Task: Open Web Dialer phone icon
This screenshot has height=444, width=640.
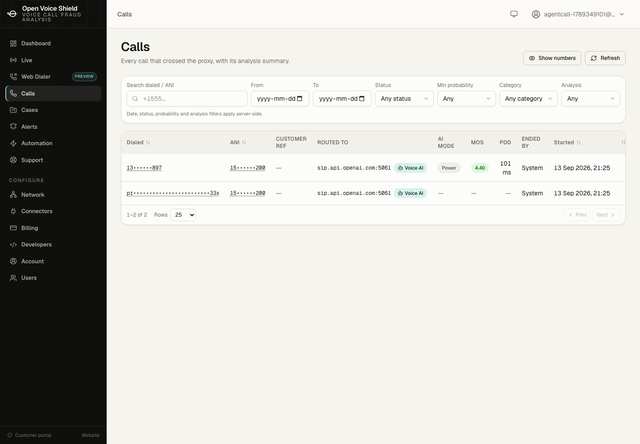Action: 13,77
